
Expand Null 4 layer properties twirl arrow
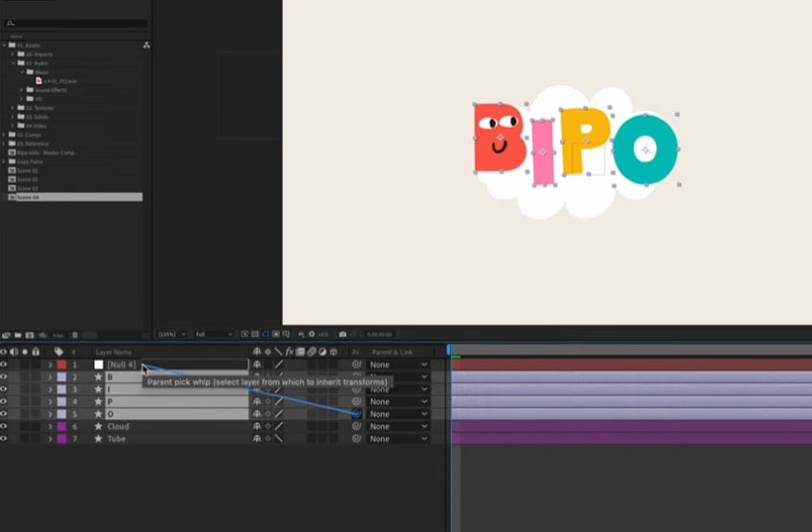[x=51, y=365]
